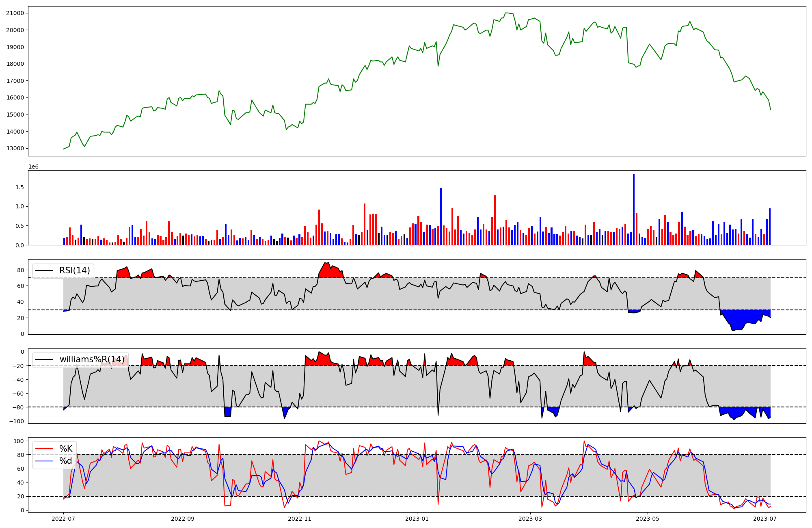Click the tallest blue volume bar
The image size is (812, 528).
point(633,209)
